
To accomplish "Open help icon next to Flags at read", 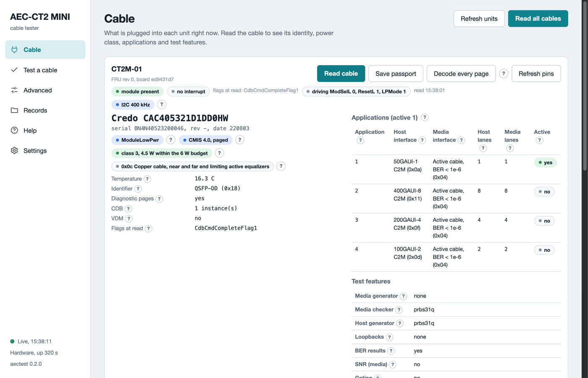I will click(x=148, y=228).
